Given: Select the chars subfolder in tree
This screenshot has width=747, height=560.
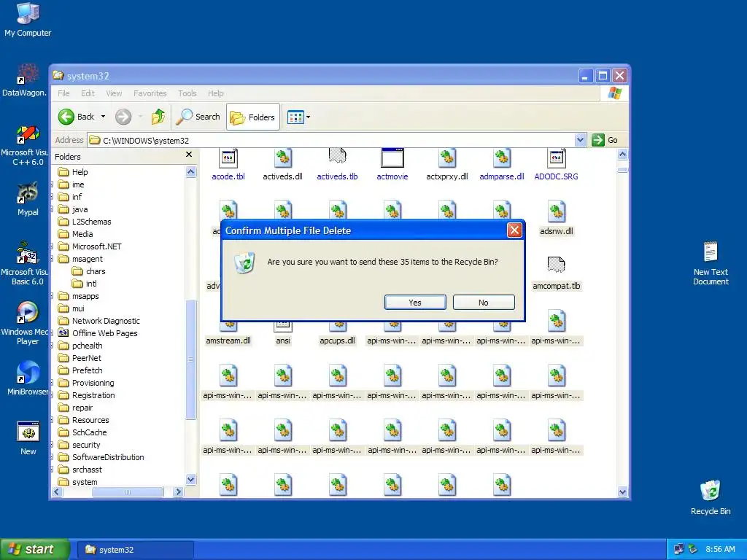Looking at the screenshot, I should click(x=88, y=271).
